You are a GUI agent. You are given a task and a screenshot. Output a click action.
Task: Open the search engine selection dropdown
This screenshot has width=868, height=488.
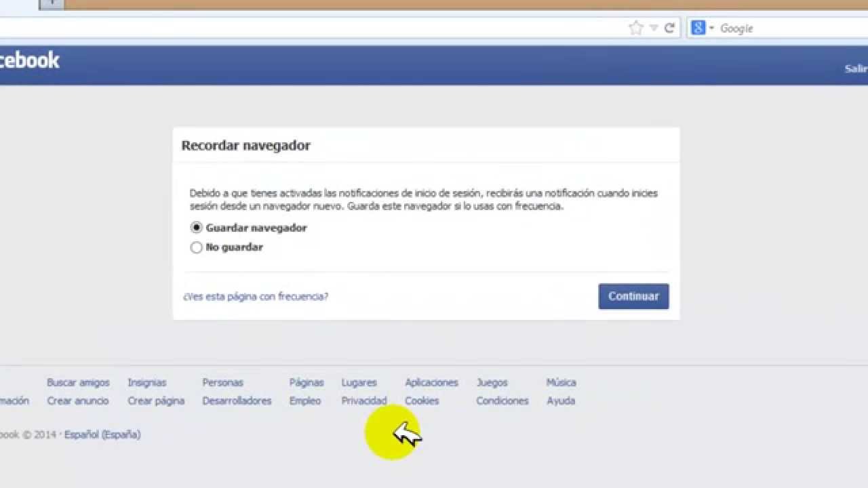tap(711, 28)
